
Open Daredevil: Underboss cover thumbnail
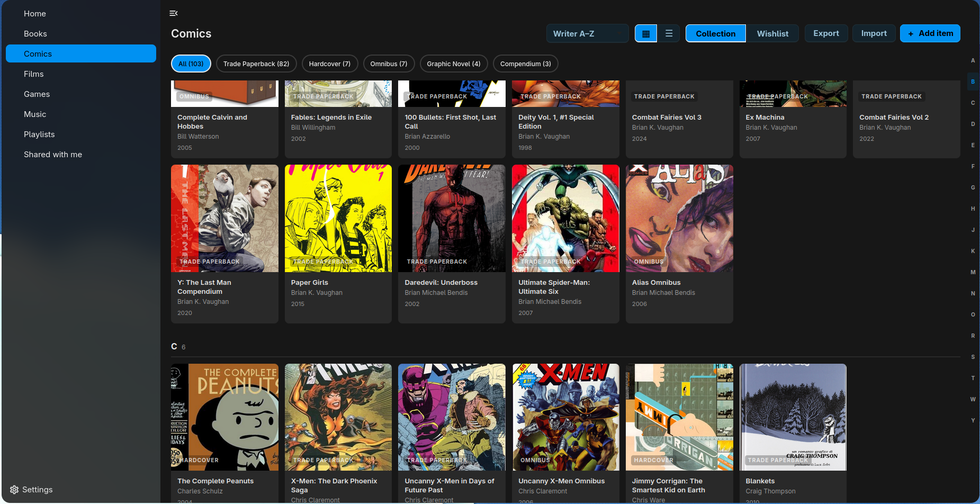point(452,218)
